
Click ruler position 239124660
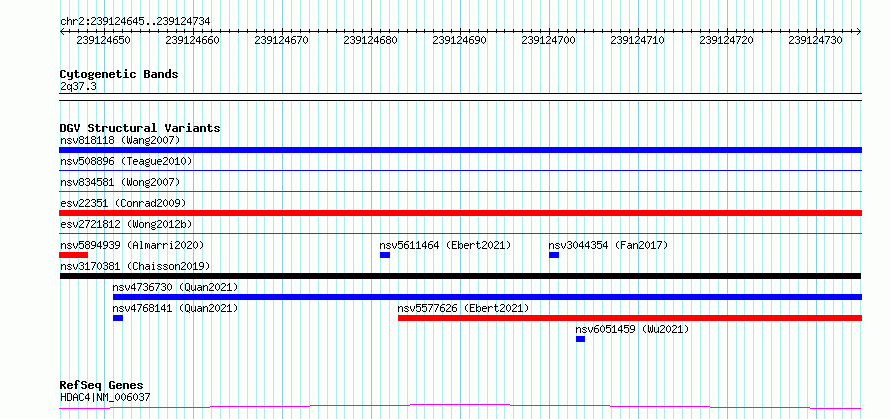coord(192,40)
